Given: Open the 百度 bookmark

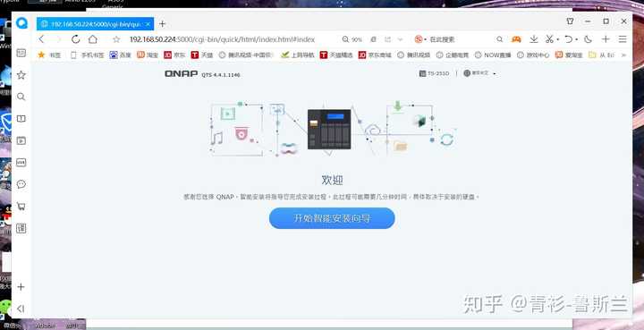Looking at the screenshot, I should tap(120, 55).
